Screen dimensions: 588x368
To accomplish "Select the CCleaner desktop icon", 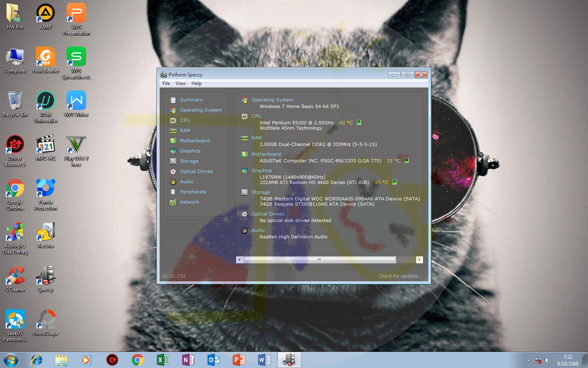I will [x=15, y=279].
